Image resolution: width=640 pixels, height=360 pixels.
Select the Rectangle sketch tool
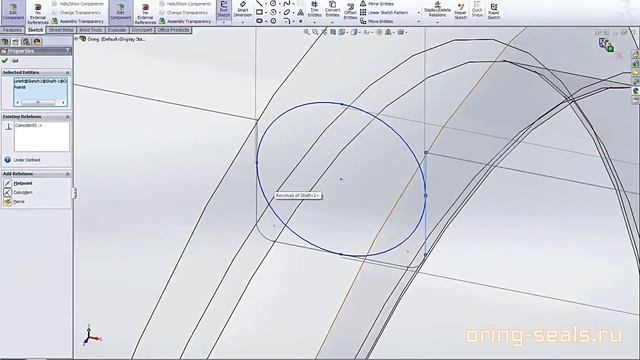(x=259, y=12)
